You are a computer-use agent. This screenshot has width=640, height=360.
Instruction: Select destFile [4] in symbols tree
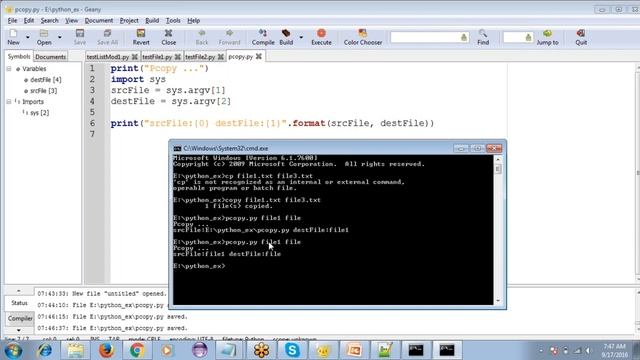pos(46,80)
